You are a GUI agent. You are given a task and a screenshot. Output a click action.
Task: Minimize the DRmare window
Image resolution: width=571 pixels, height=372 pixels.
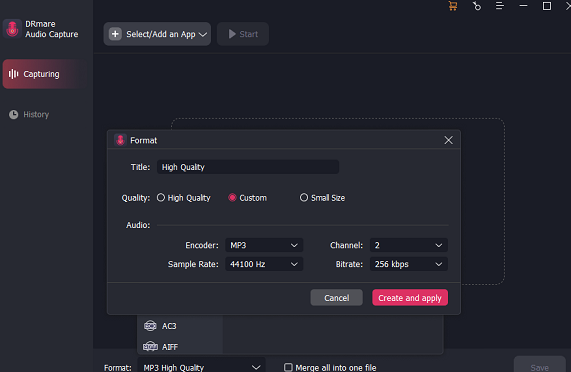[x=523, y=6]
